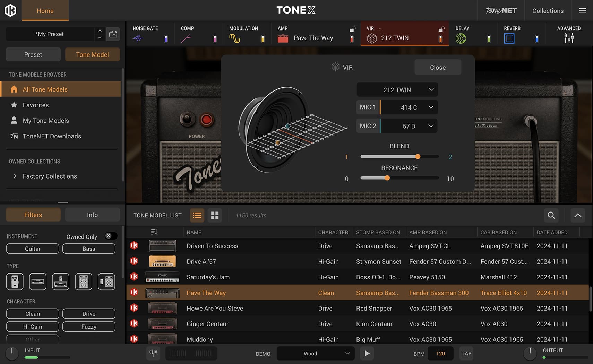Click the Delay effect icon
593x364 pixels.
(x=461, y=38)
